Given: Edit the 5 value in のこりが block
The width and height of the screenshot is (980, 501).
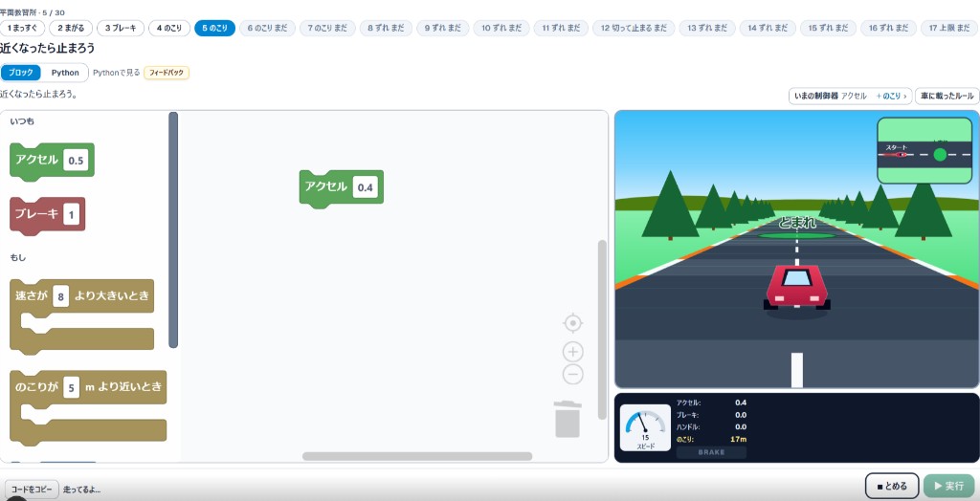Looking at the screenshot, I should point(71,388).
